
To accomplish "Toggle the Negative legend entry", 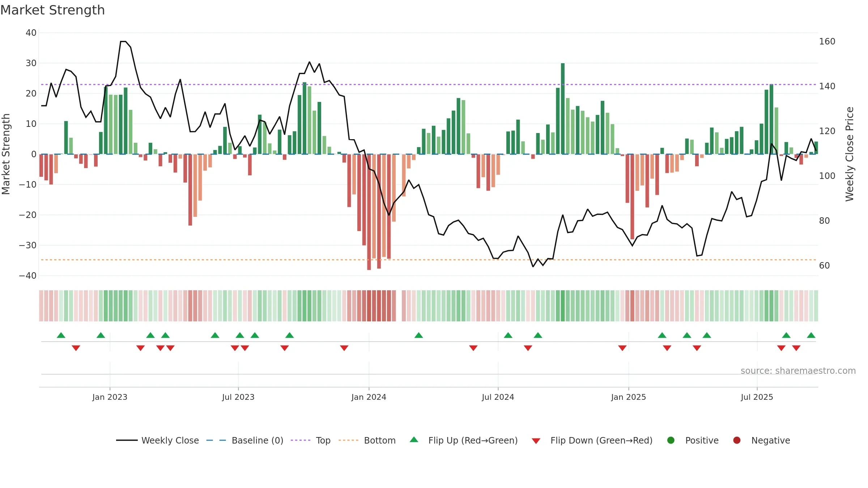I will point(761,440).
